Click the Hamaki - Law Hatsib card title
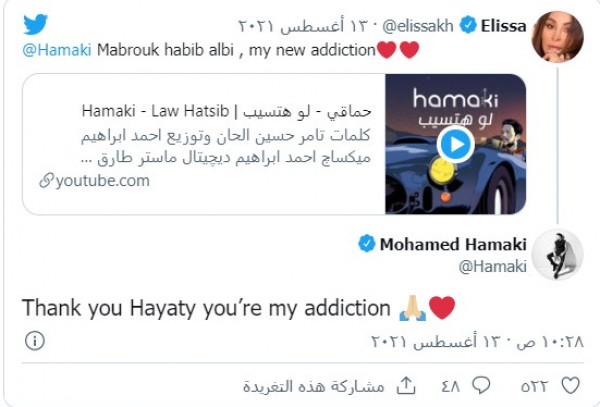Viewport: 600px width, 407px height. [226, 111]
